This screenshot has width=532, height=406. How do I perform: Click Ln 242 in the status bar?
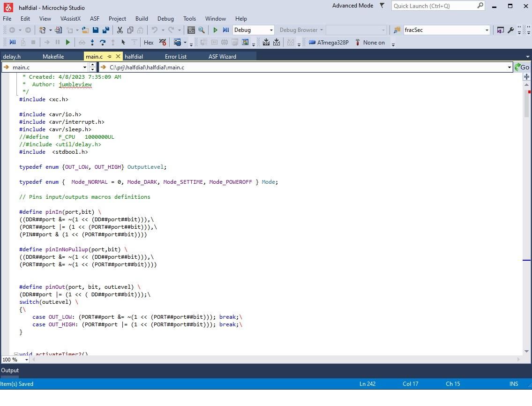pos(367,383)
